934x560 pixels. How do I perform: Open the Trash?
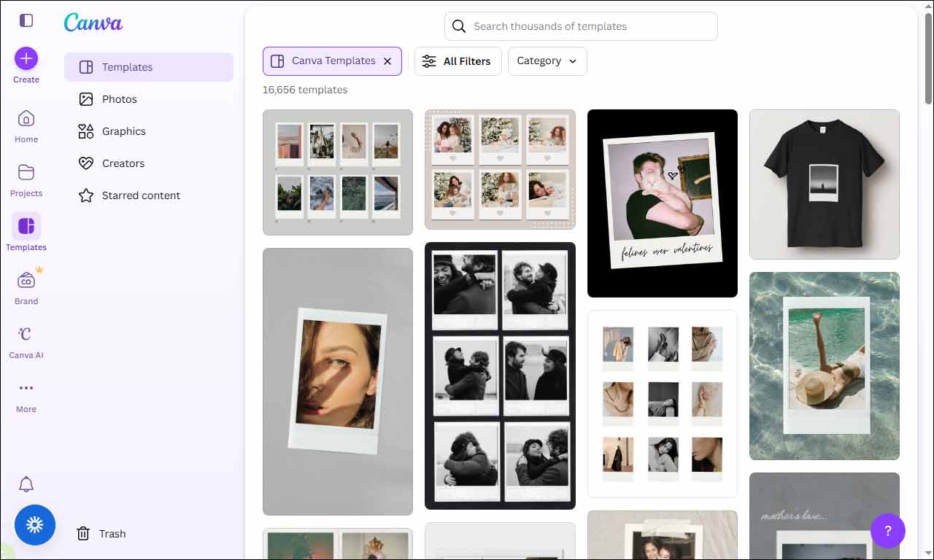[x=112, y=533]
